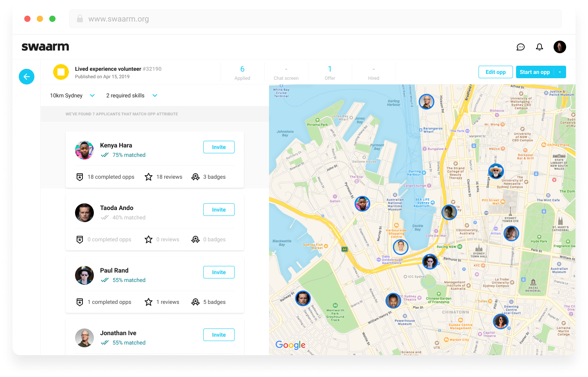Open the Start an opp dropdown arrow
Image resolution: width=588 pixels, height=377 pixels.
560,72
